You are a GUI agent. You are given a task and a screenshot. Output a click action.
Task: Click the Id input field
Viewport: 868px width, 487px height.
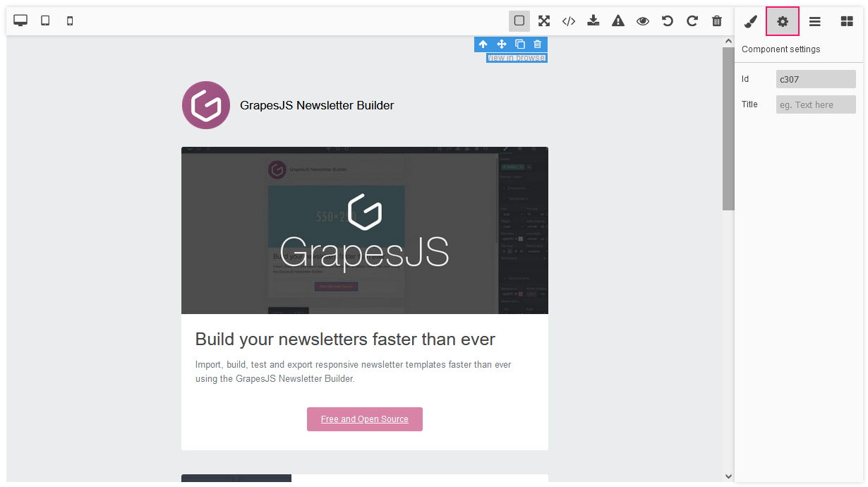(x=816, y=79)
